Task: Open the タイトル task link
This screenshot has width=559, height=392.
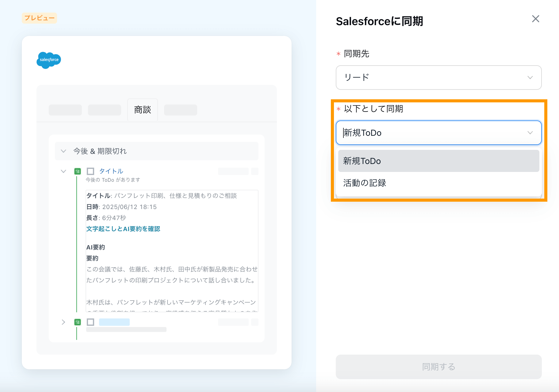Action: point(111,171)
